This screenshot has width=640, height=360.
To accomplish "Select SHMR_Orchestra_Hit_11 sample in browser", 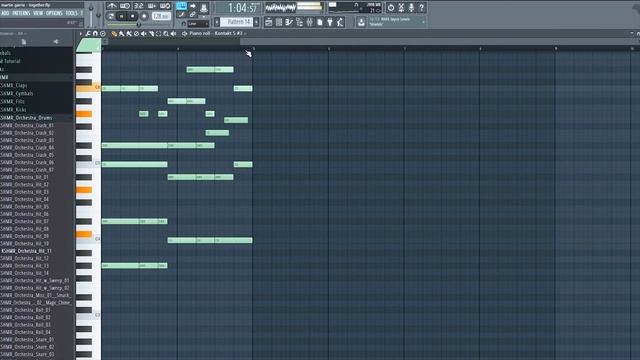I will tap(26, 251).
